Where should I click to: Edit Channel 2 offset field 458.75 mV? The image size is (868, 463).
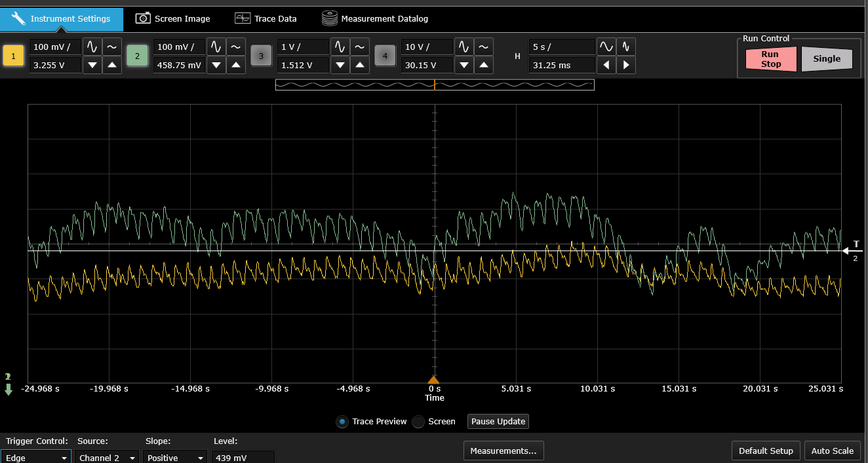pos(179,65)
